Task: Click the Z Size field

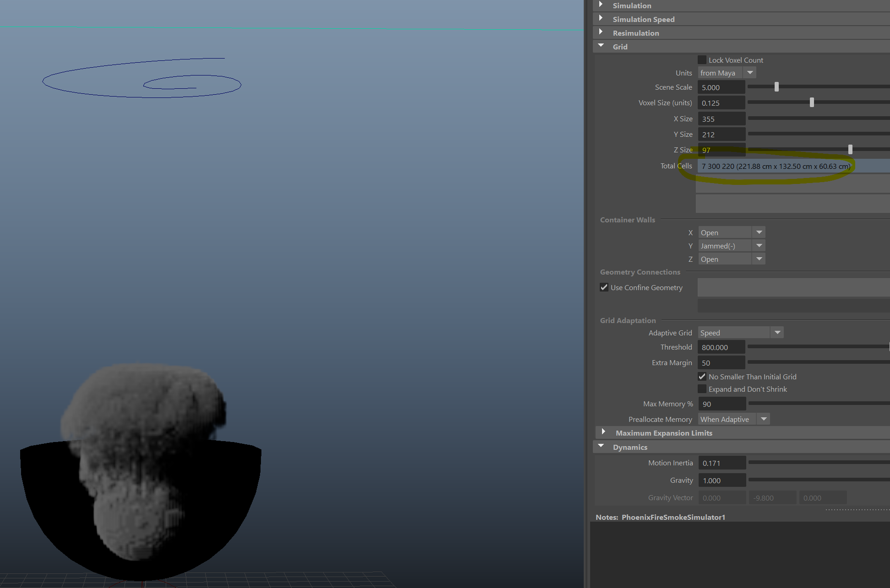Action: pyautogui.click(x=722, y=150)
